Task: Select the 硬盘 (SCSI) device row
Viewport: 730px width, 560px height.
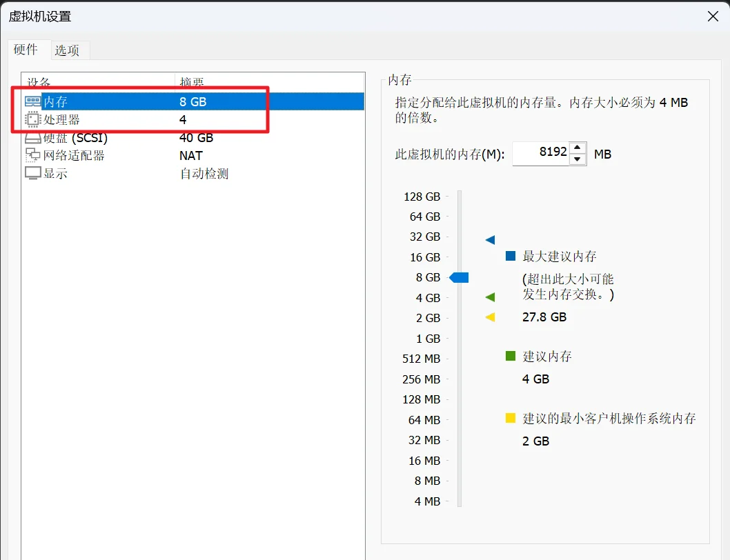Action: coord(193,138)
